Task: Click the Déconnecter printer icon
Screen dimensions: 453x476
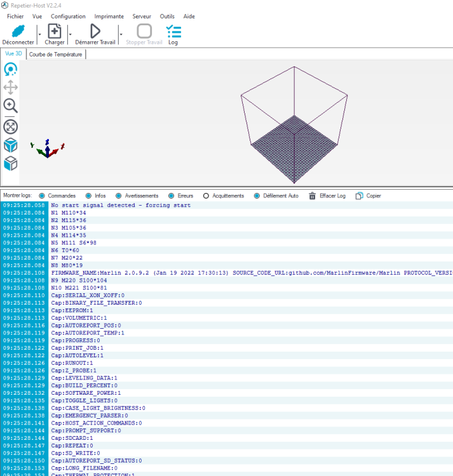Action: (18, 31)
